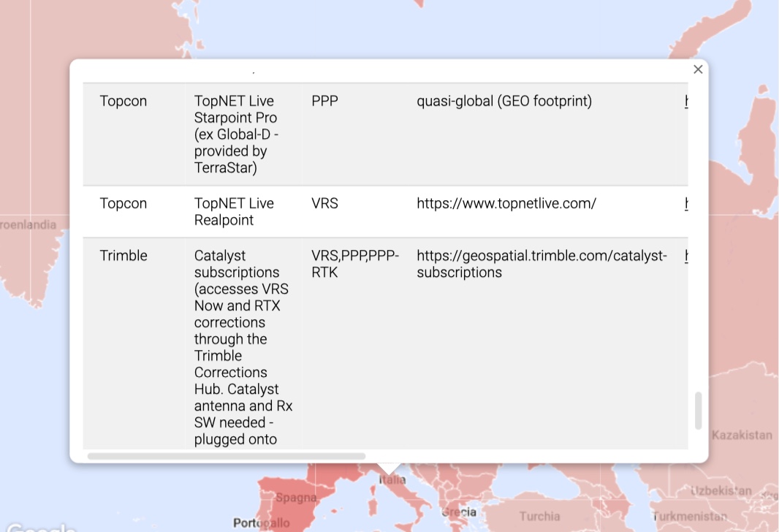Click the horizontal scrollbar at popup bottom
This screenshot has height=532, width=779.
227,456
